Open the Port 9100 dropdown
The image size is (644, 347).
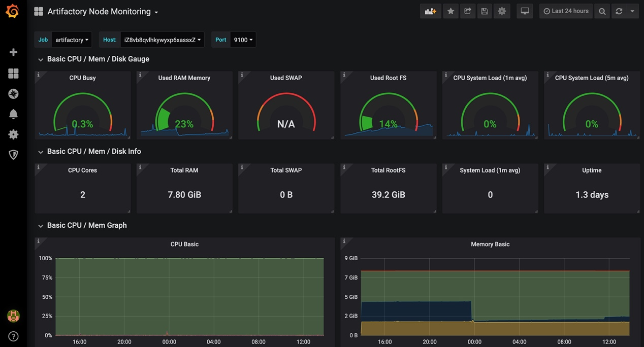pos(243,40)
